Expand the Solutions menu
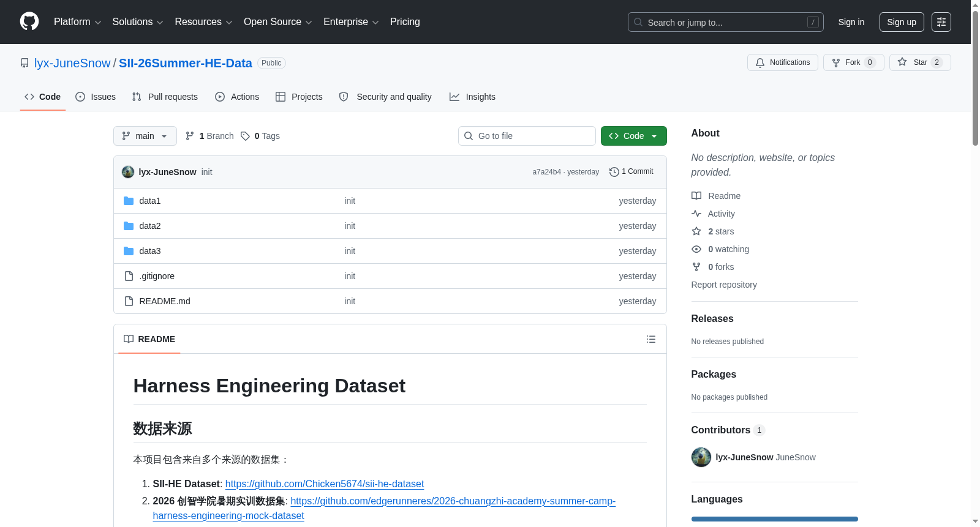980x527 pixels. click(x=138, y=22)
